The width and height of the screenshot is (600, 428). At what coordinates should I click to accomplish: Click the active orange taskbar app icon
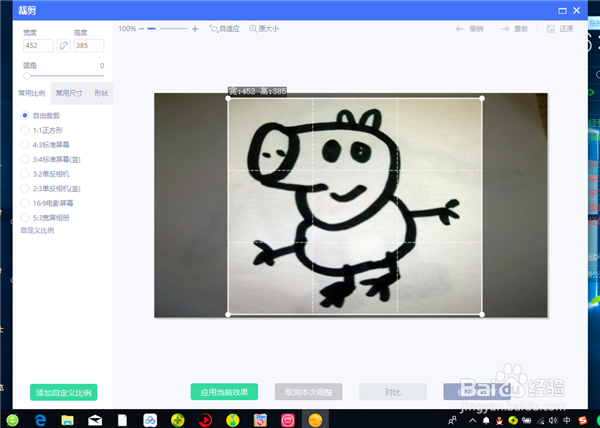[x=315, y=420]
